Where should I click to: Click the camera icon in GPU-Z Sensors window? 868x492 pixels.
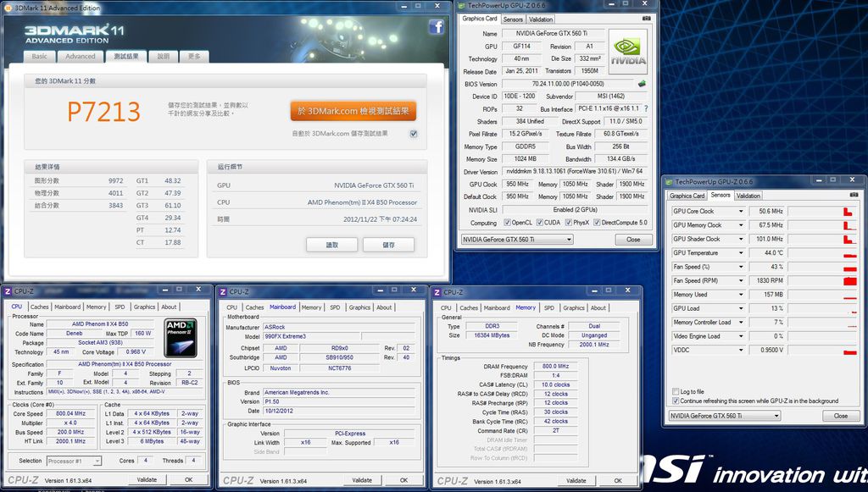click(x=854, y=195)
